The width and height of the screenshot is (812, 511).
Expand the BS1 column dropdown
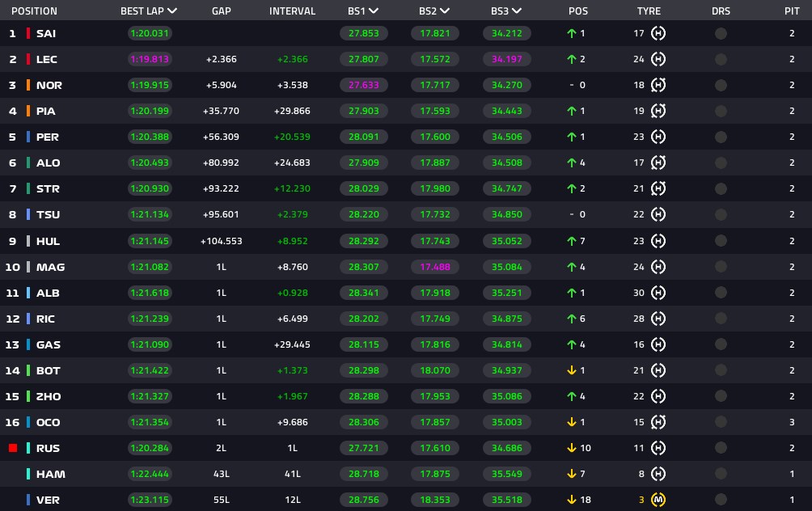pyautogui.click(x=374, y=11)
